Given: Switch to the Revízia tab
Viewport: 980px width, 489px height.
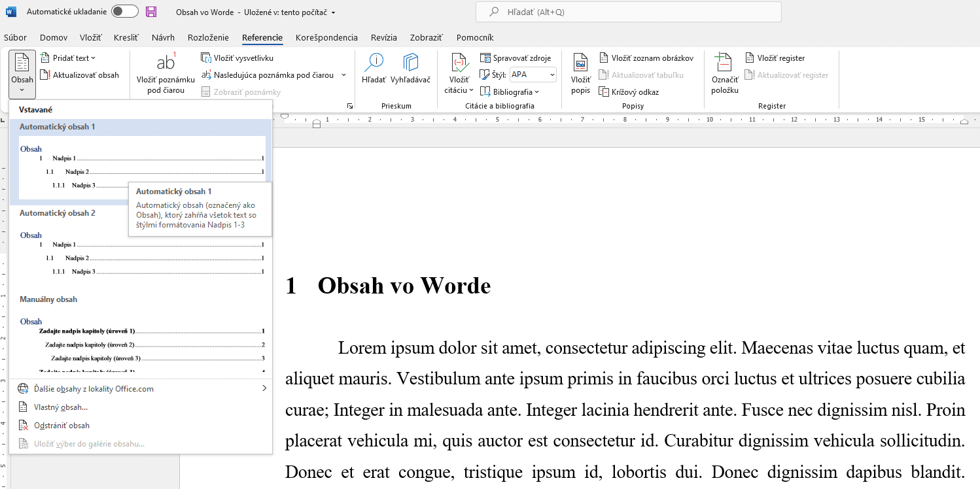Looking at the screenshot, I should pyautogui.click(x=383, y=37).
